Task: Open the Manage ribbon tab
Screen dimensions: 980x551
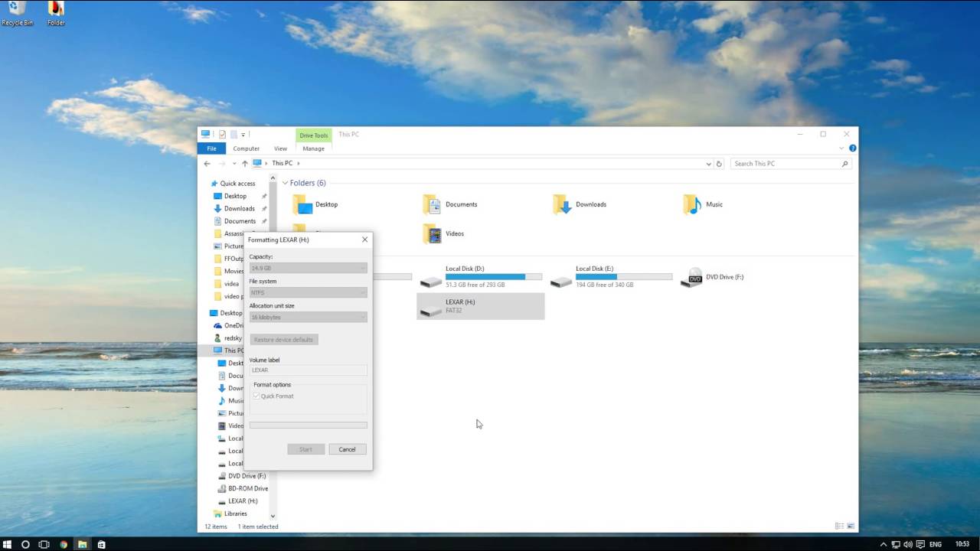Action: click(x=314, y=148)
